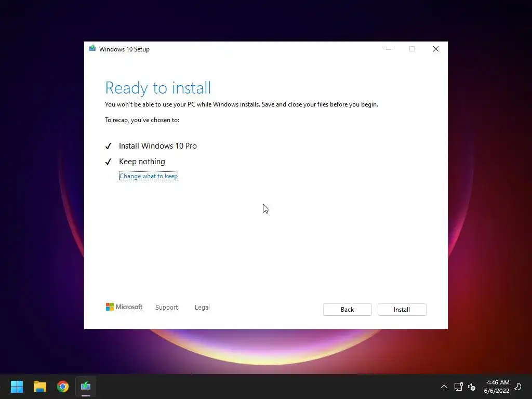Minimize the Windows 10 Setup window
The height and width of the screenshot is (399, 532).
[389, 49]
